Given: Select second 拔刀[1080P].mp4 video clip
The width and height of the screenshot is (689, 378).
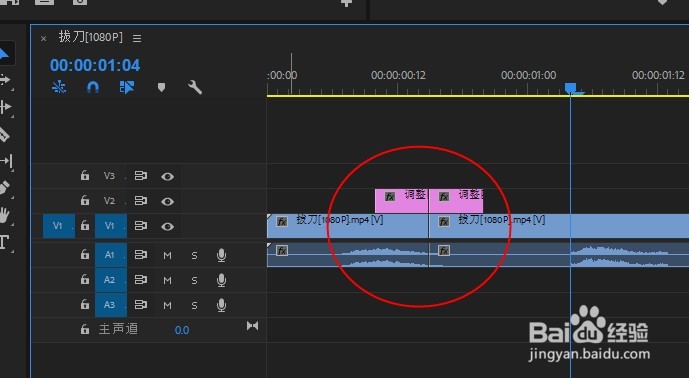Looking at the screenshot, I should 559,226.
